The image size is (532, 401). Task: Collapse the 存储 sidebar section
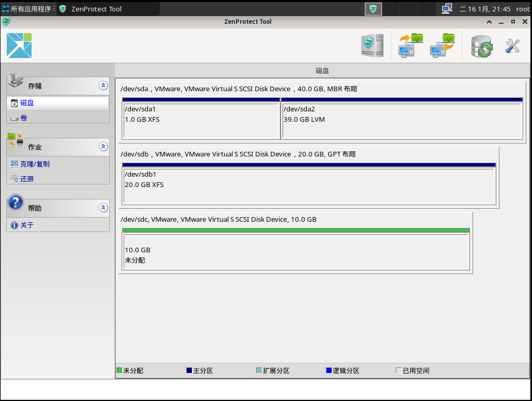[103, 85]
